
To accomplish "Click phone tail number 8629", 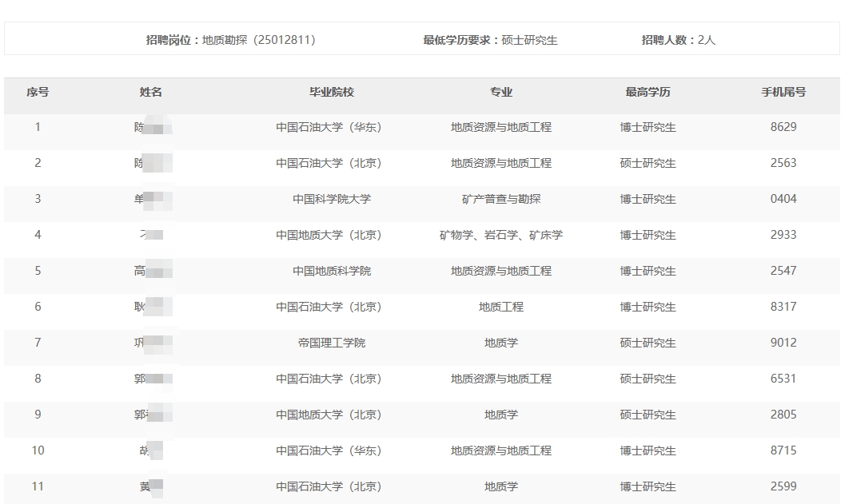I will click(783, 127).
